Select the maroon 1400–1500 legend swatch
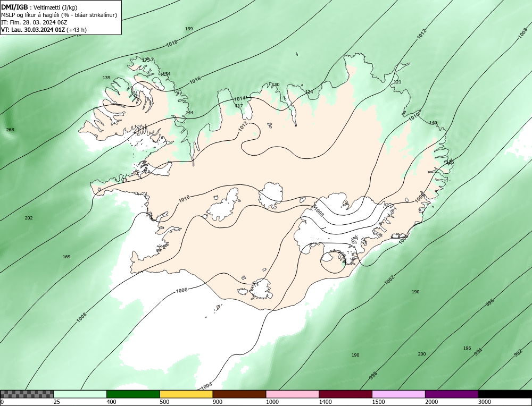The image size is (532, 406). [345, 394]
